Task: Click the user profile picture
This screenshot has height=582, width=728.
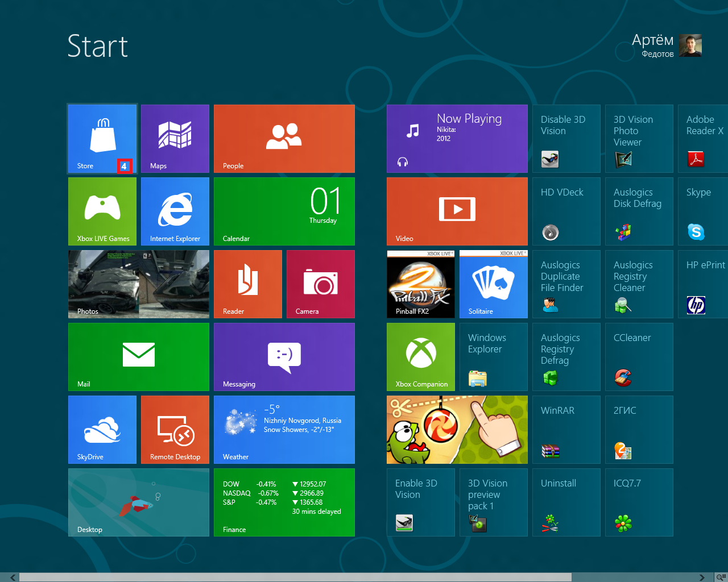Action: pyautogui.click(x=690, y=45)
